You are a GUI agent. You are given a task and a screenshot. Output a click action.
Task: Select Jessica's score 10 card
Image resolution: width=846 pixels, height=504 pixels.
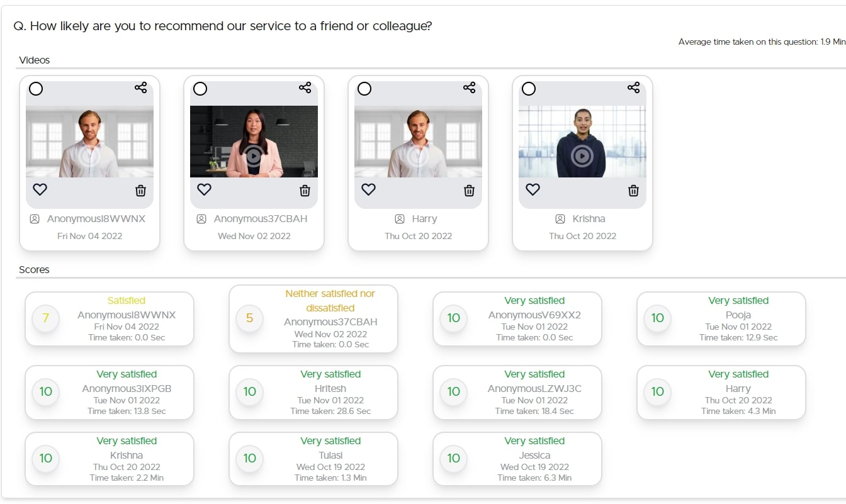click(517, 459)
